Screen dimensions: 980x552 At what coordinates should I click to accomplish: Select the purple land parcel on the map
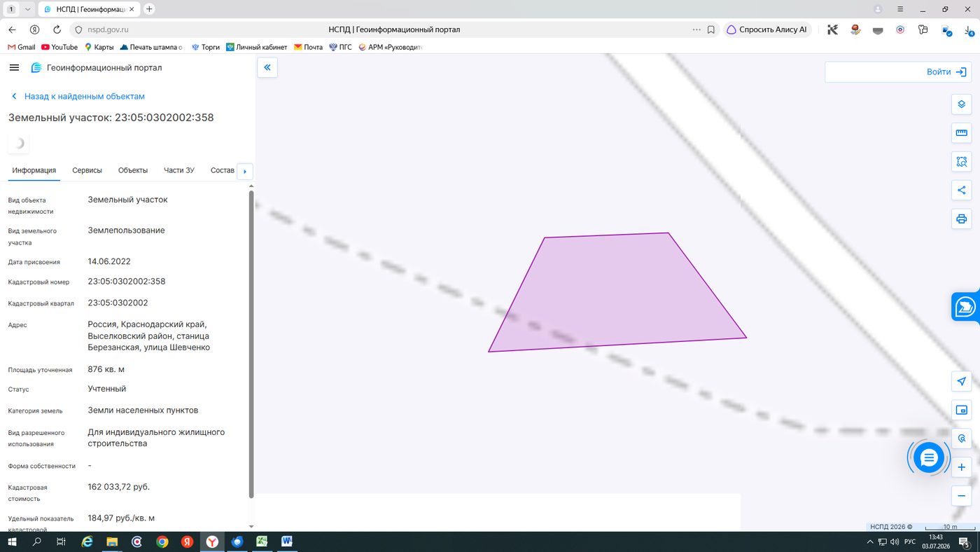(616, 294)
